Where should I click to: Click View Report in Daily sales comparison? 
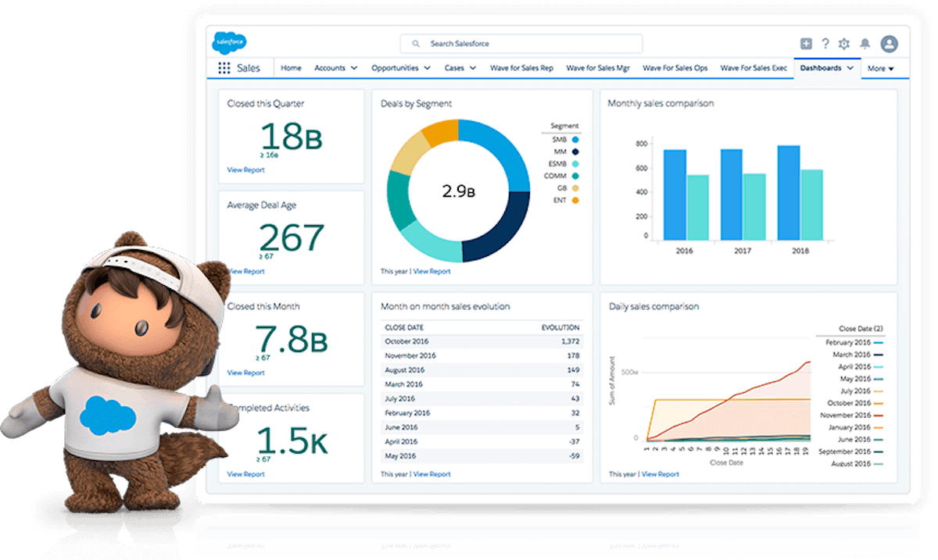point(660,474)
